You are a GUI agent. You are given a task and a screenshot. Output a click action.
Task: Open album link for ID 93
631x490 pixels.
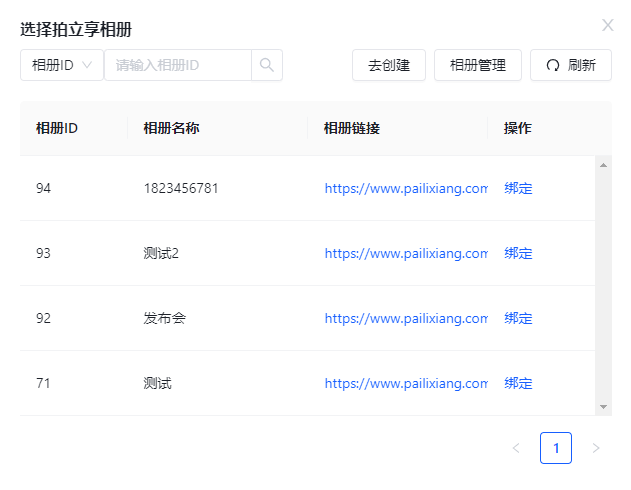406,253
